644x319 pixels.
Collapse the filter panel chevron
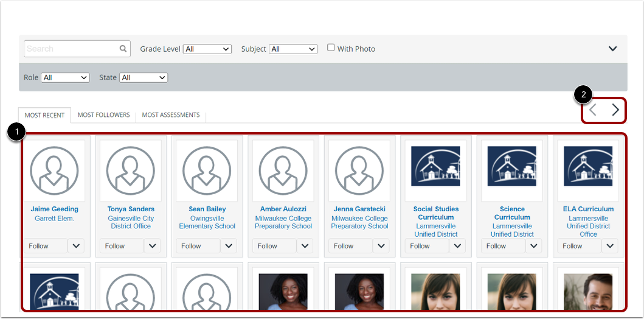(612, 49)
